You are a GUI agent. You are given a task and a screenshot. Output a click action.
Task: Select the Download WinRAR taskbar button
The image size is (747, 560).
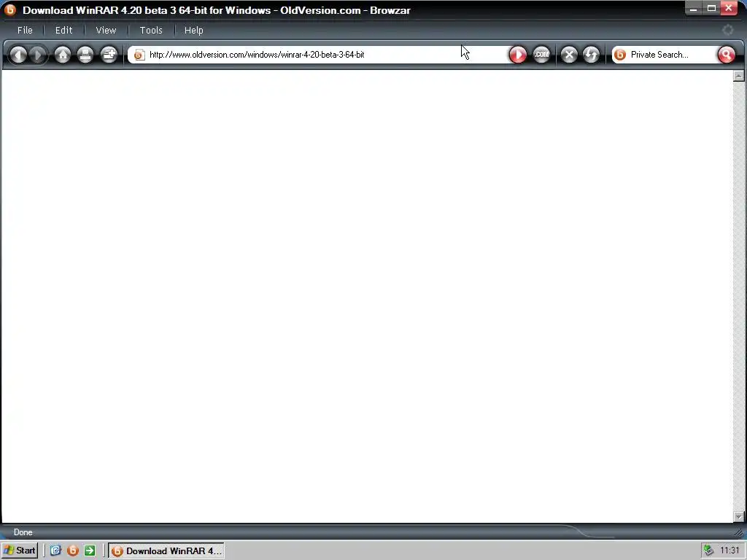point(166,551)
